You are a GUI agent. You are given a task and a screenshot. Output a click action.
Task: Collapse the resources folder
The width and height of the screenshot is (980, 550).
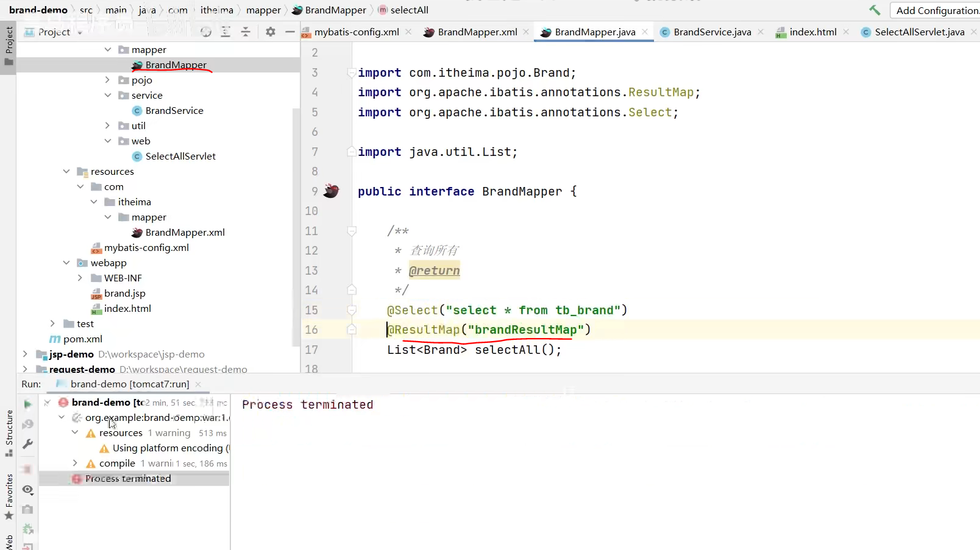[66, 171]
